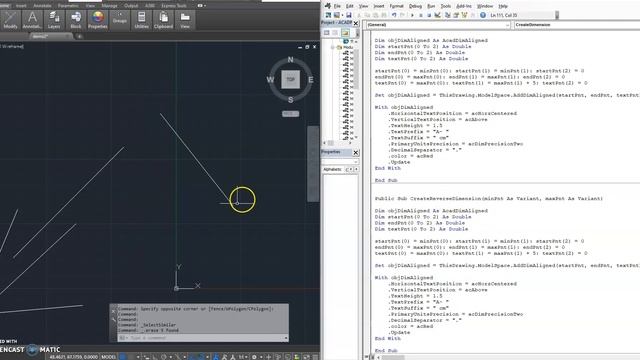Close the VBA Properties pane
Screen dimensions: 640x360
pyautogui.click(x=356, y=153)
